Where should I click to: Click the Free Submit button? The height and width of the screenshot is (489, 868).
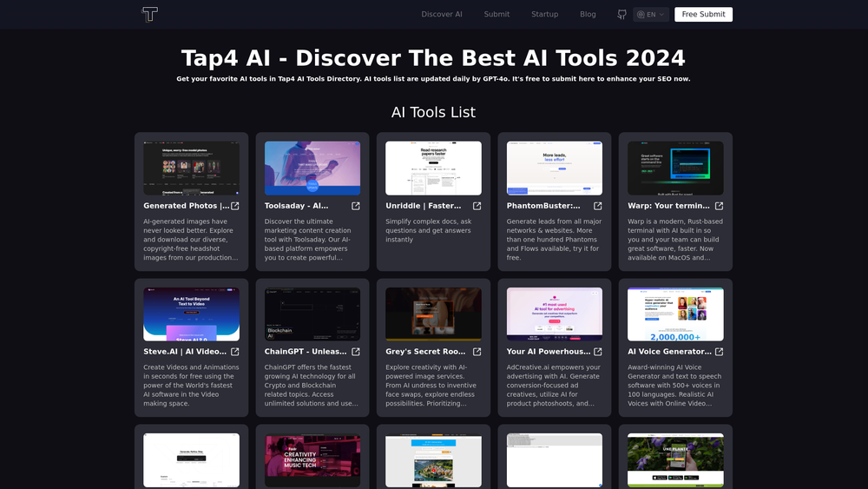click(703, 15)
